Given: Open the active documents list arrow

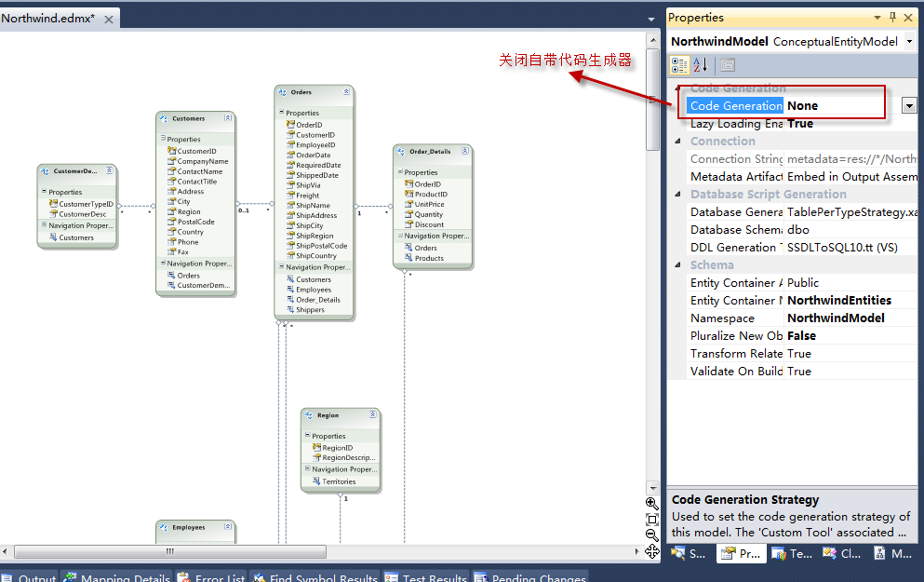Looking at the screenshot, I should pos(651,20).
